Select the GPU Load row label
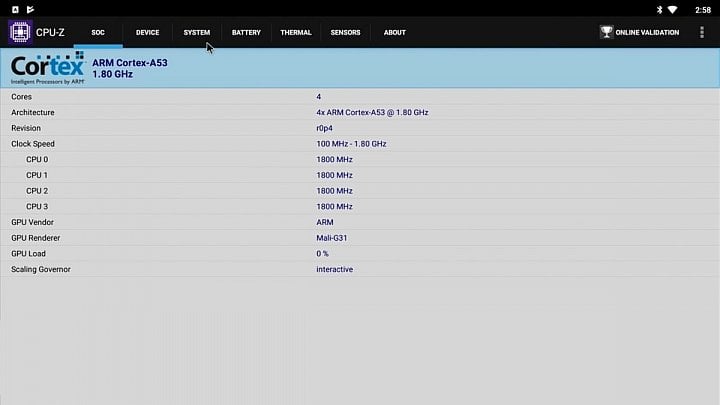 pos(28,253)
